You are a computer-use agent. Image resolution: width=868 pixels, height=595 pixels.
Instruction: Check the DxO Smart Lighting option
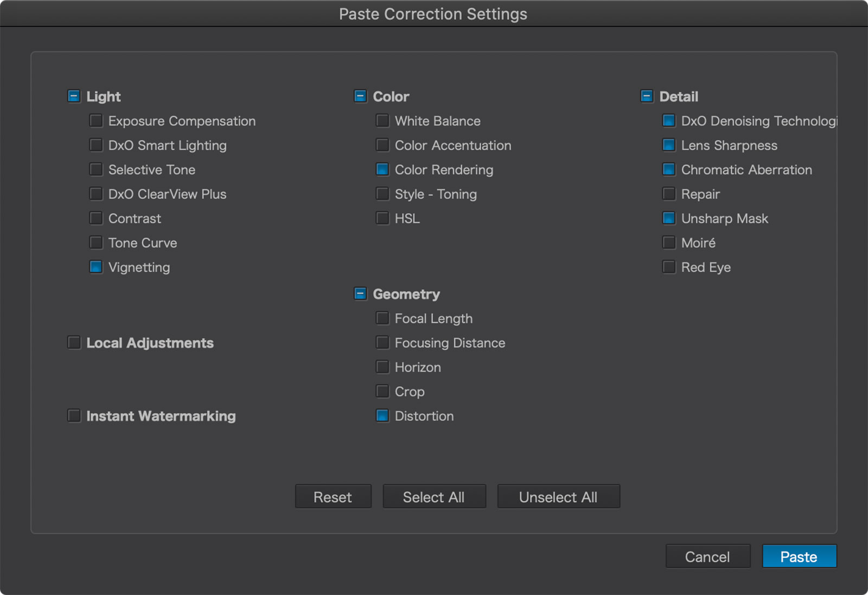coord(96,145)
